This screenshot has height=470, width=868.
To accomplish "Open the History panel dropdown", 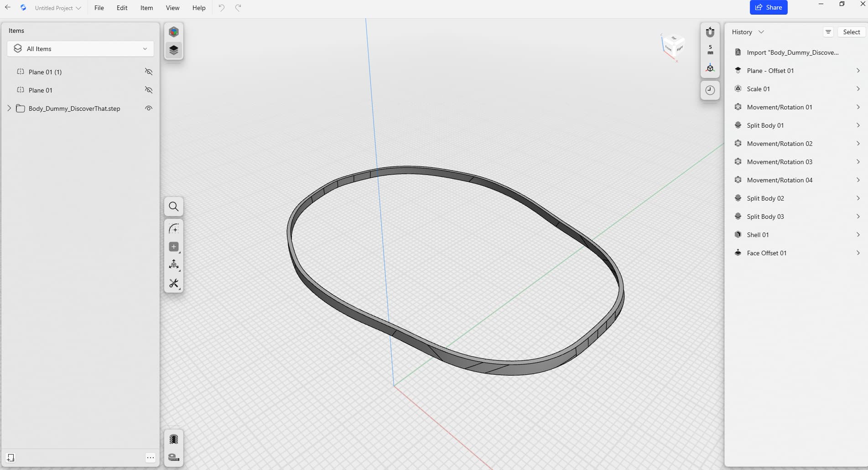I will click(748, 32).
